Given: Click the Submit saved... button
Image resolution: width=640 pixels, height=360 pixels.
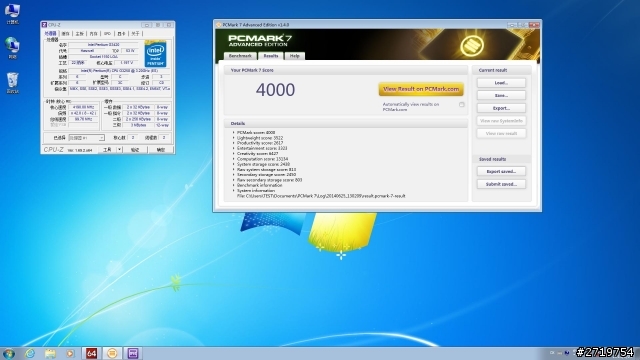Looking at the screenshot, I should click(x=501, y=184).
